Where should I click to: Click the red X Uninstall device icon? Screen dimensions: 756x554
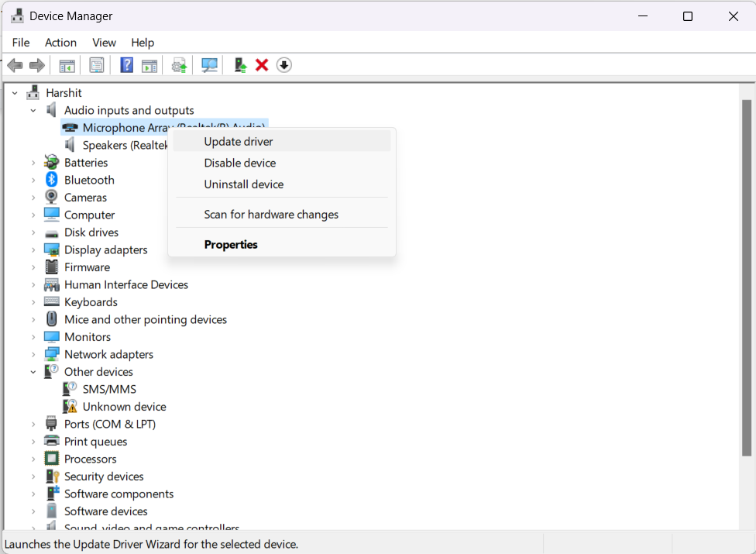[262, 65]
